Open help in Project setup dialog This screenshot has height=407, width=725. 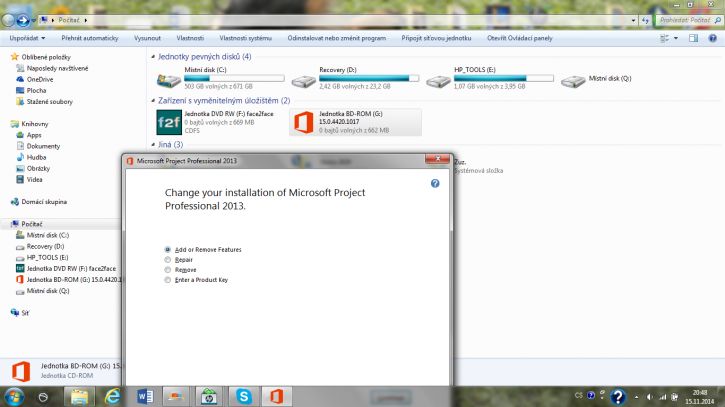coord(435,183)
